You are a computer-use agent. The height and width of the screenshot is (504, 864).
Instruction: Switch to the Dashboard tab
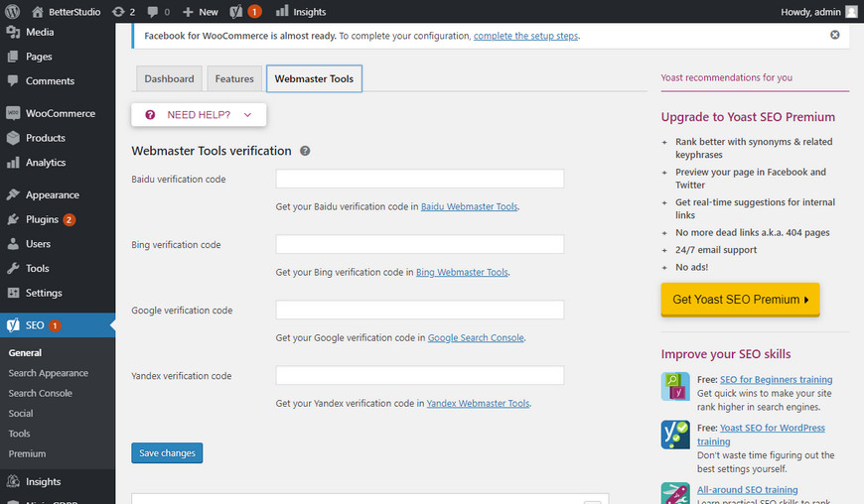pyautogui.click(x=169, y=78)
